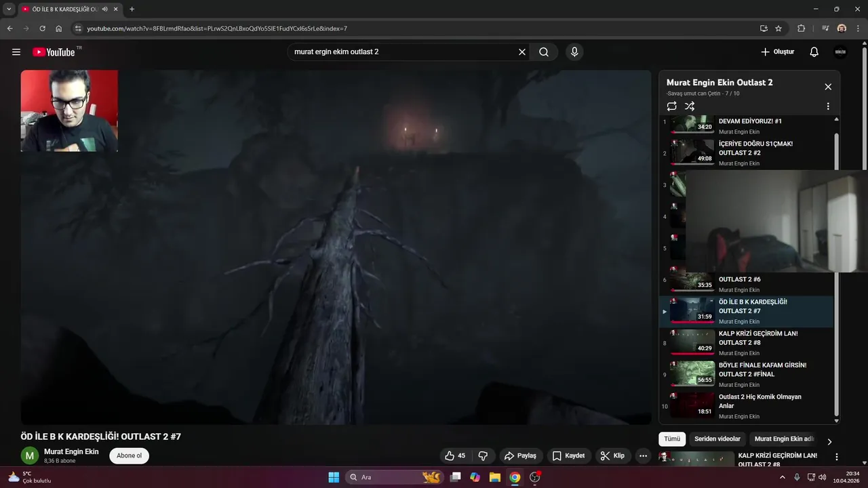
Task: Mute the tab via the speaker icon
Action: pos(105,9)
